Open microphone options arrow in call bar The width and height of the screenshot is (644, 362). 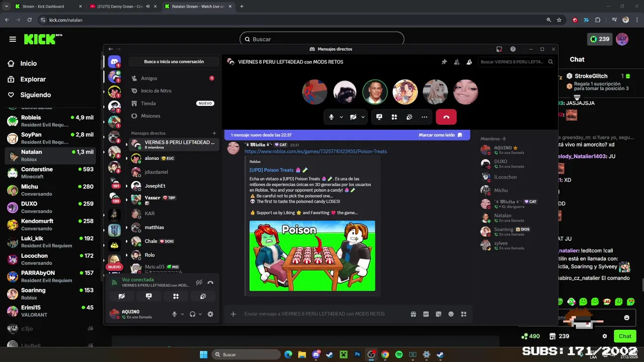point(341,117)
